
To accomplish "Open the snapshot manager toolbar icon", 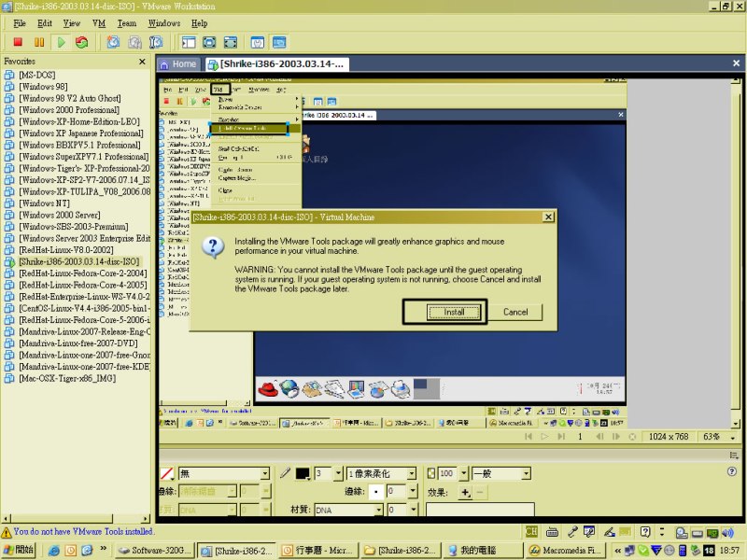I will pos(156,42).
